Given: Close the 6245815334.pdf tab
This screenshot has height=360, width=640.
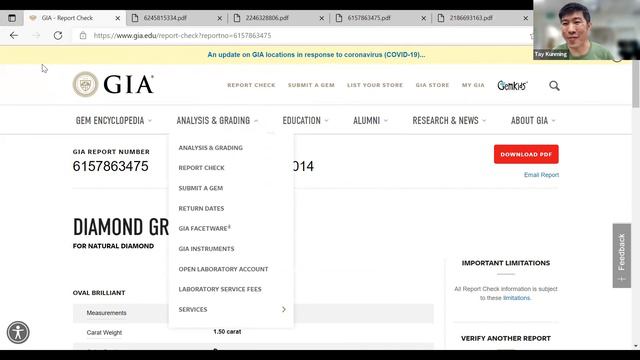Looking at the screenshot, I should coord(220,18).
